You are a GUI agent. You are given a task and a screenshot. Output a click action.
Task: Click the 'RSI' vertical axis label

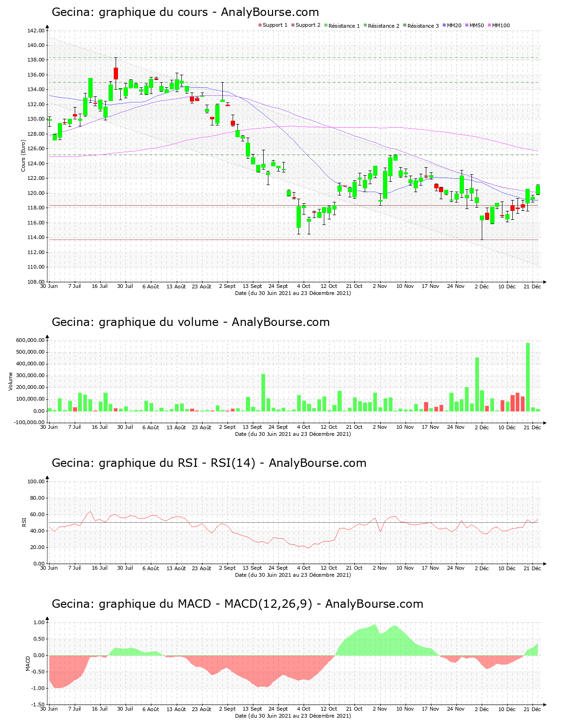[23, 522]
